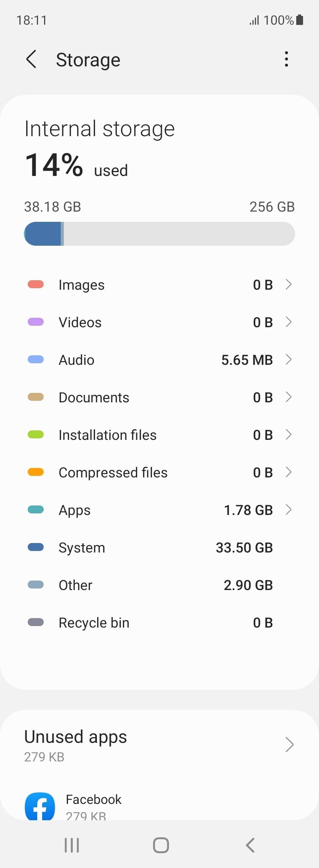Expand Images category with its chevron
The width and height of the screenshot is (319, 868).
[289, 284]
